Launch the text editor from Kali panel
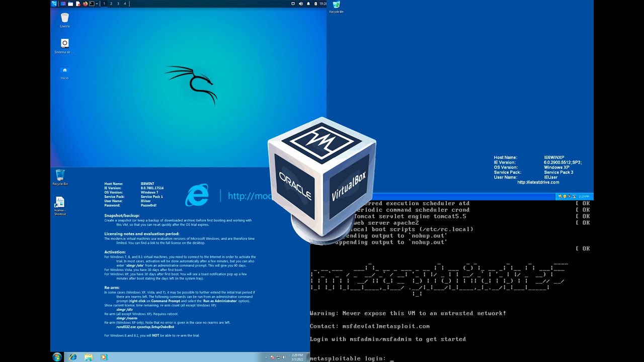 tap(78, 4)
